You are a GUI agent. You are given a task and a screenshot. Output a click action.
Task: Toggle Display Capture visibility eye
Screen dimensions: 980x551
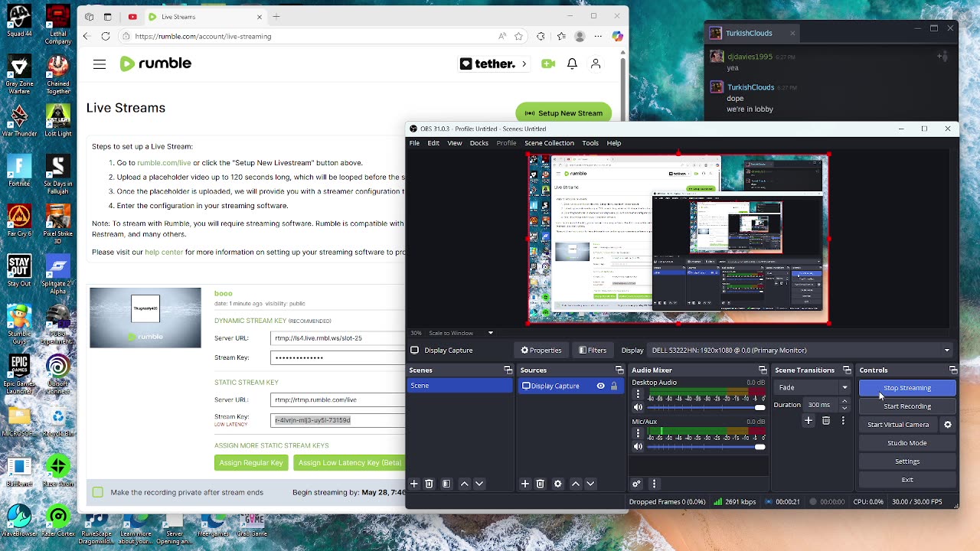pos(601,386)
